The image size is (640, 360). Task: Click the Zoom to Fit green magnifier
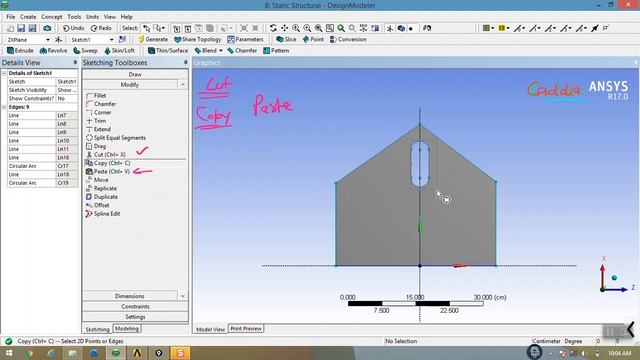(x=341, y=28)
